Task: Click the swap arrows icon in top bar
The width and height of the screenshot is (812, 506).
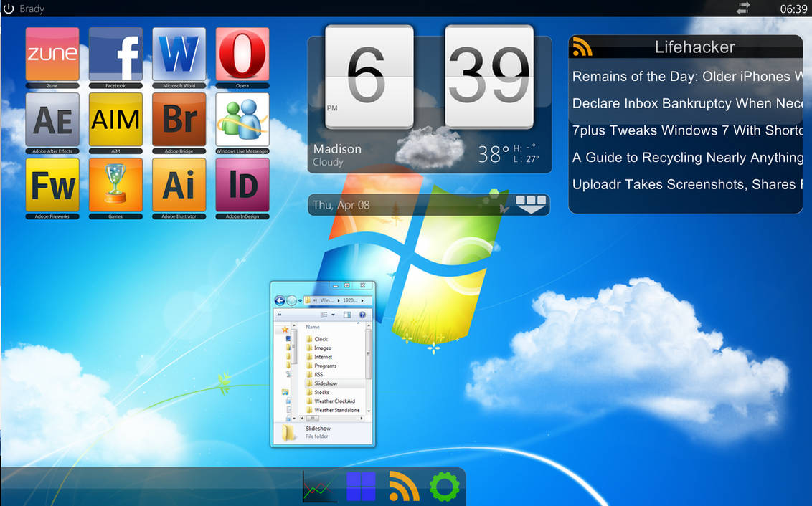Action: coord(743,9)
